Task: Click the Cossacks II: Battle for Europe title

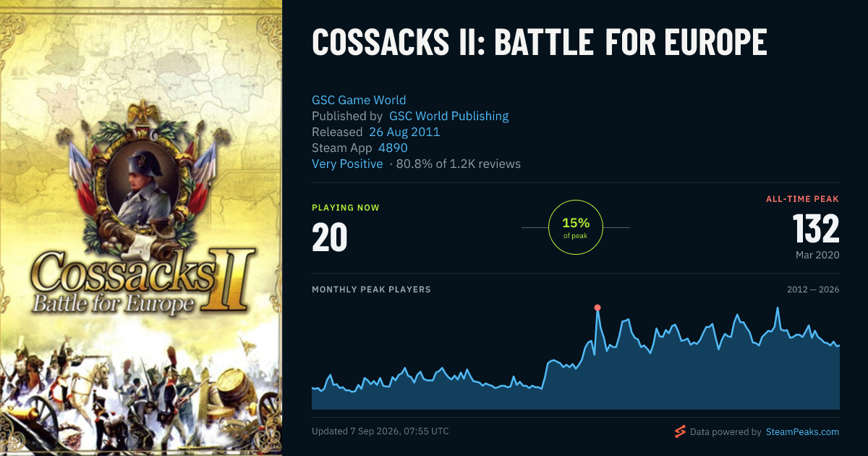Action: click(x=539, y=43)
